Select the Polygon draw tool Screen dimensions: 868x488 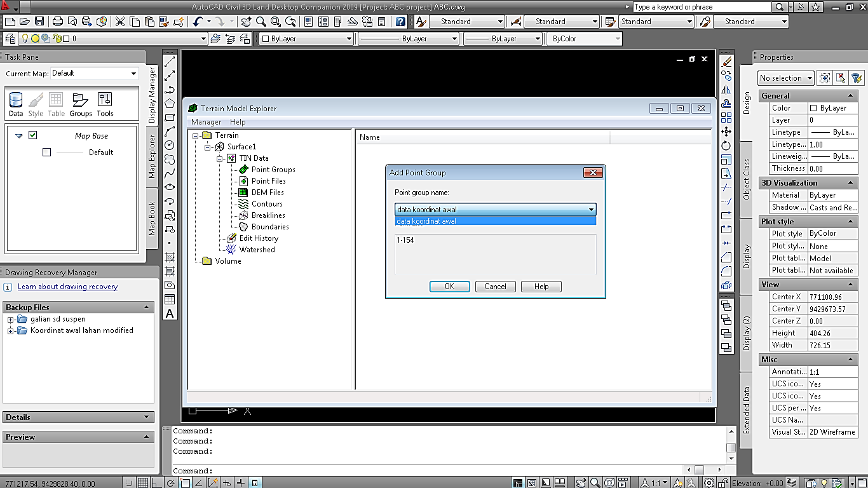tap(170, 104)
